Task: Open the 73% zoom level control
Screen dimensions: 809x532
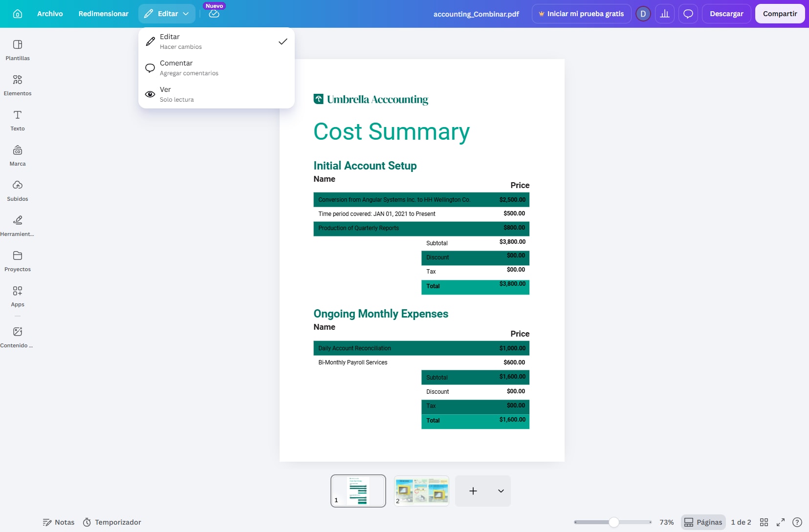Action: [x=667, y=522]
